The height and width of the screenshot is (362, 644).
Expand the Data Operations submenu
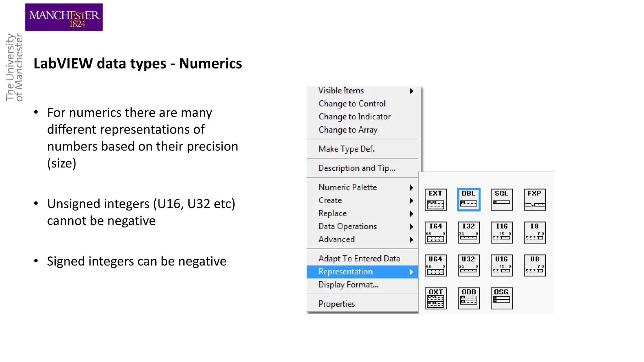coord(363,227)
